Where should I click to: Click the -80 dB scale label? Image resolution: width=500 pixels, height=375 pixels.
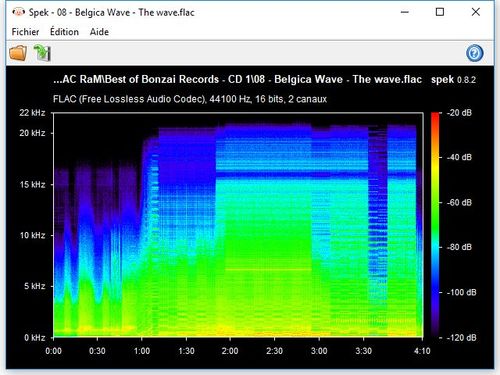[459, 247]
